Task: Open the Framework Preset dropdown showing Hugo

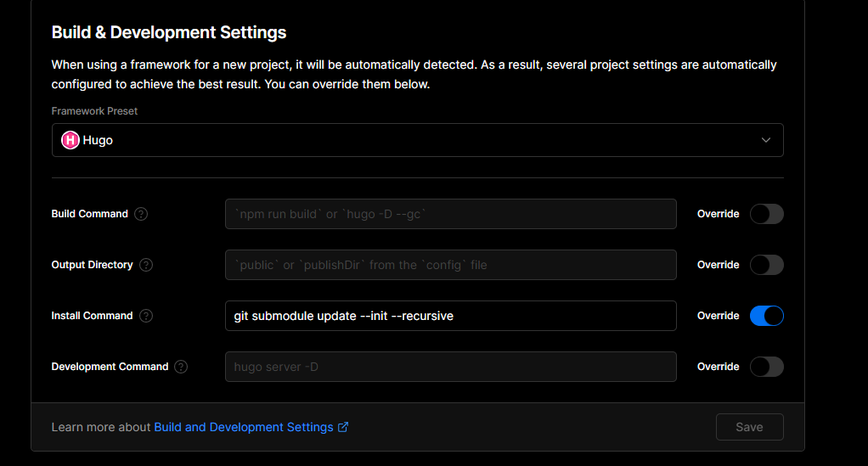Action: point(417,140)
